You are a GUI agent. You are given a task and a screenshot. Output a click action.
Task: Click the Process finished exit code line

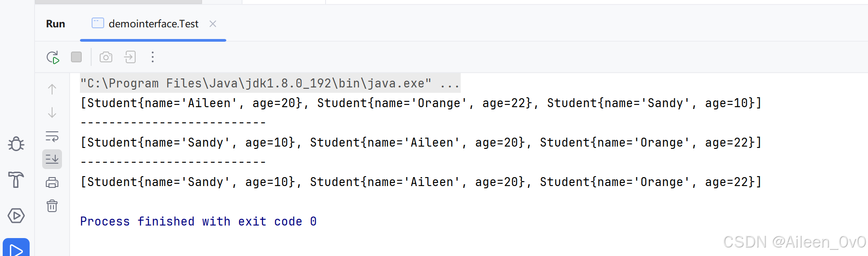pos(198,221)
